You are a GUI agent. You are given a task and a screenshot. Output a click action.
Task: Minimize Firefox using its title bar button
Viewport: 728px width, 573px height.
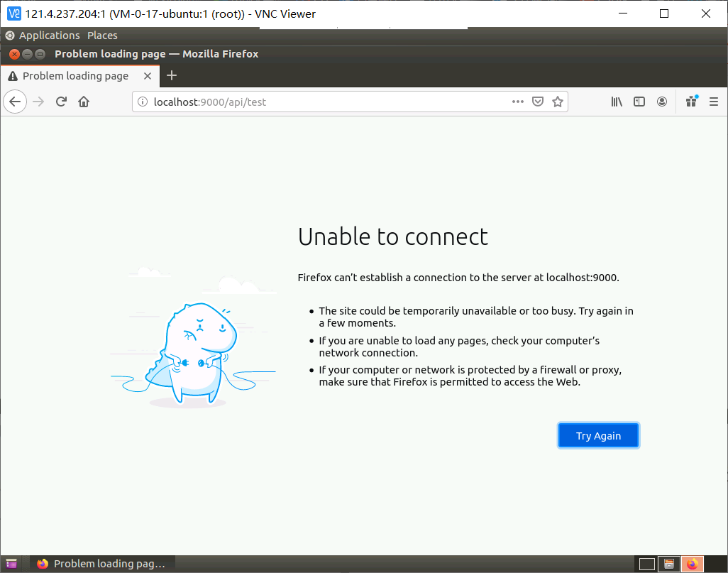click(x=28, y=54)
